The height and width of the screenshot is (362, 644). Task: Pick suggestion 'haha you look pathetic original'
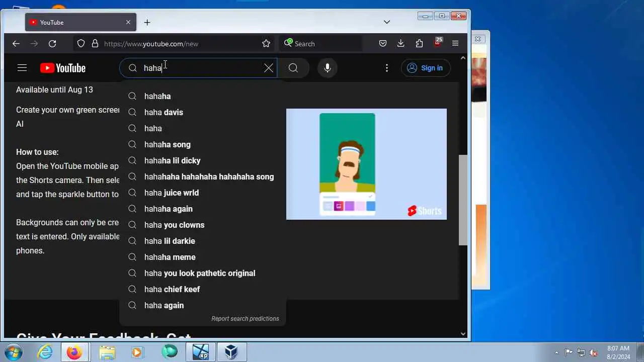pos(203,273)
